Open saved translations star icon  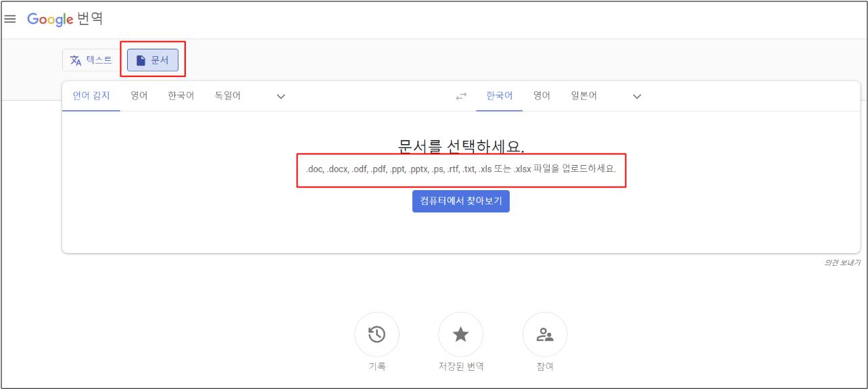(460, 334)
